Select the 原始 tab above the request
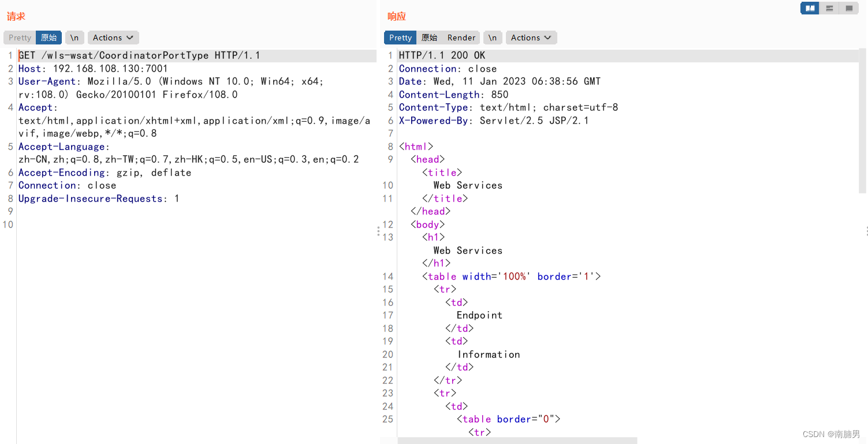This screenshot has width=868, height=444. pyautogui.click(x=49, y=37)
